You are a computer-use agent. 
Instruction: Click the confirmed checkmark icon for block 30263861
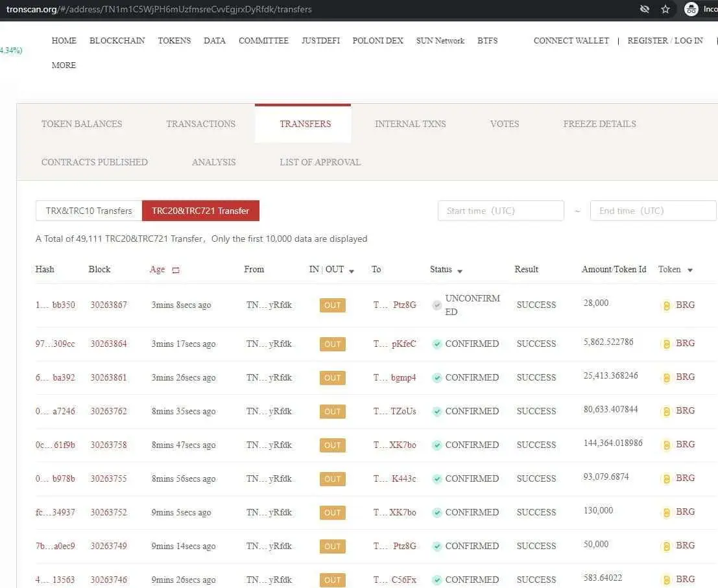[x=437, y=377]
